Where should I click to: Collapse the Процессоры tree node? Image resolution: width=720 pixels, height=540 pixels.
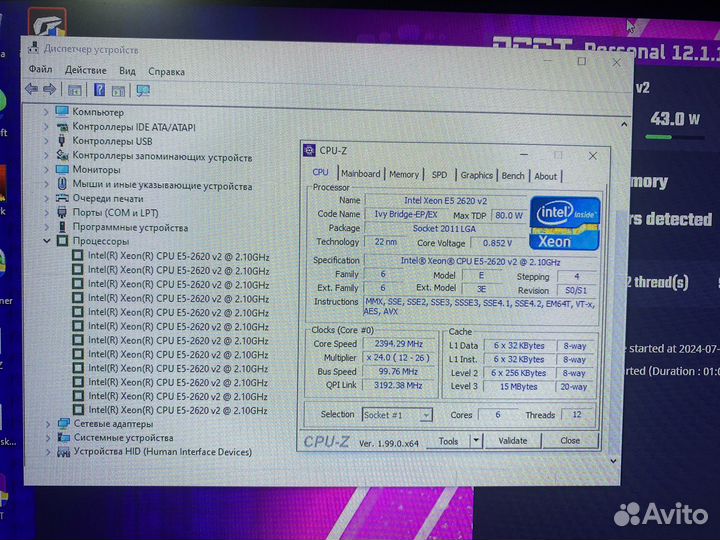pos(46,242)
